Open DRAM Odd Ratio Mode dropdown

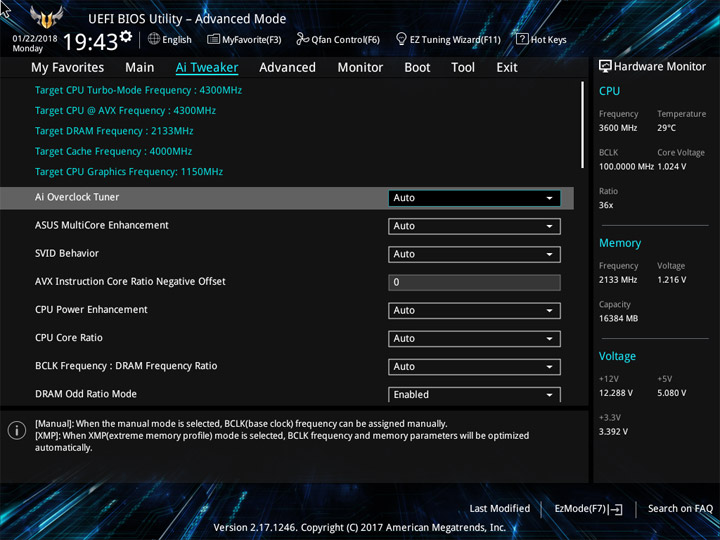tap(474, 394)
